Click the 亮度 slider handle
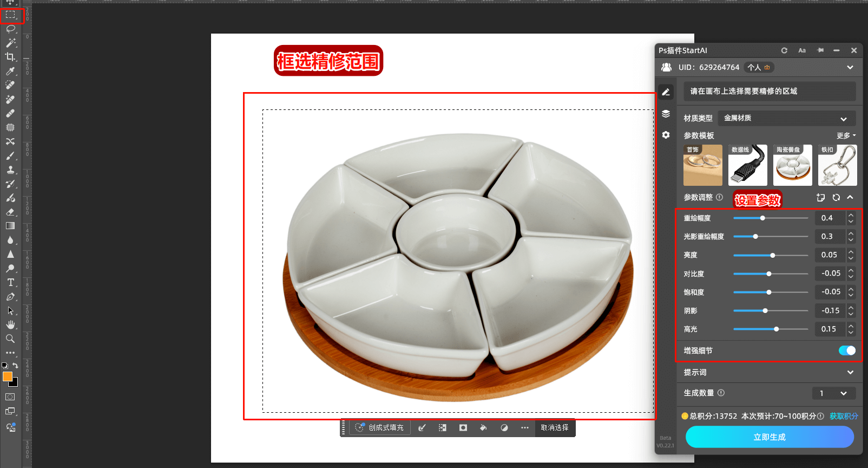Screen dimensions: 868x468 (x=773, y=255)
